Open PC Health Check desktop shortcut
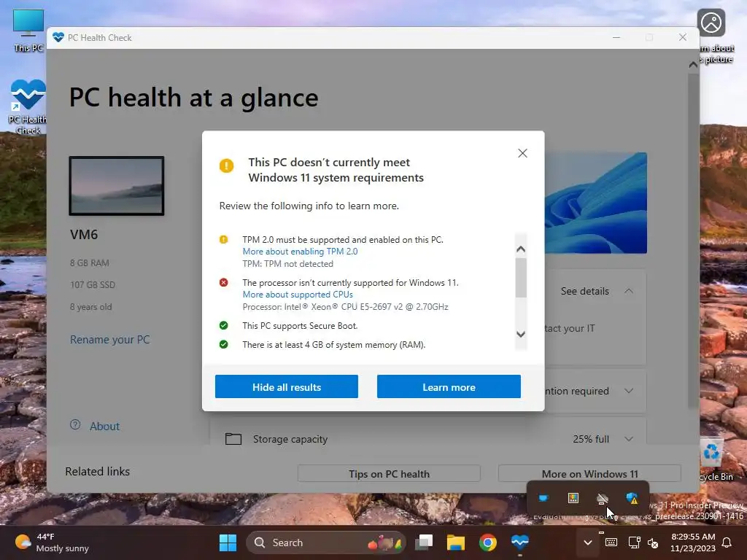 [x=28, y=107]
